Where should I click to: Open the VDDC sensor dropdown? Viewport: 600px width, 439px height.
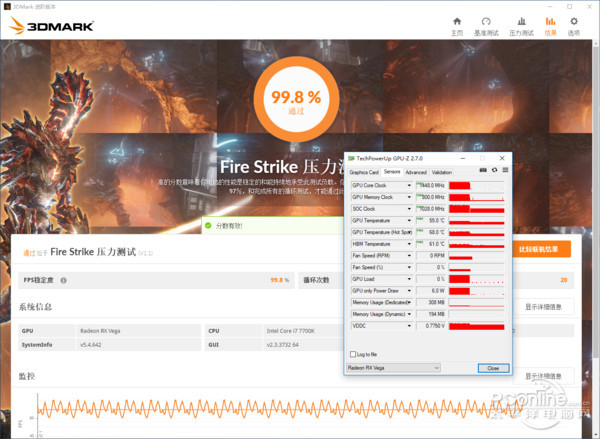(x=409, y=326)
